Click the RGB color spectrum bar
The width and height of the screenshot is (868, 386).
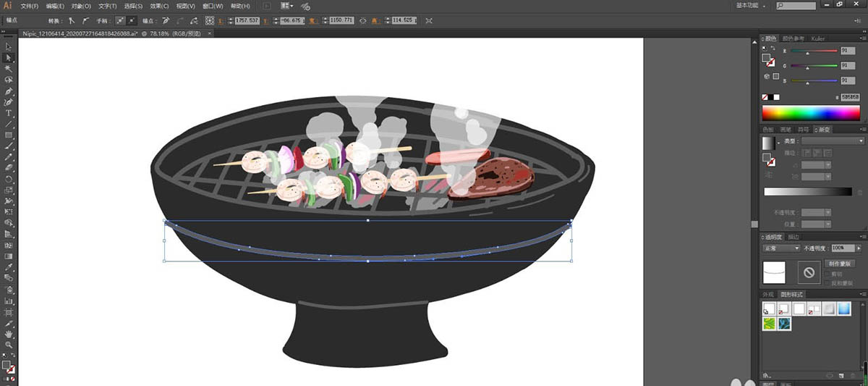pos(812,113)
